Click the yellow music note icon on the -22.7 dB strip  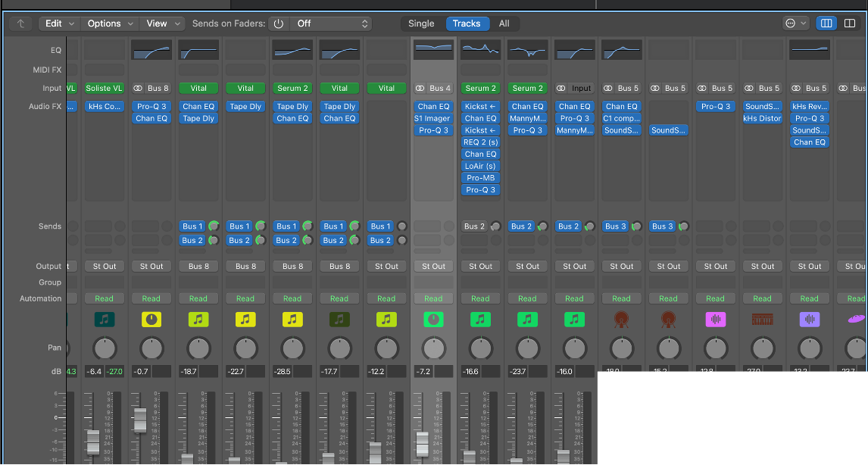(x=245, y=320)
